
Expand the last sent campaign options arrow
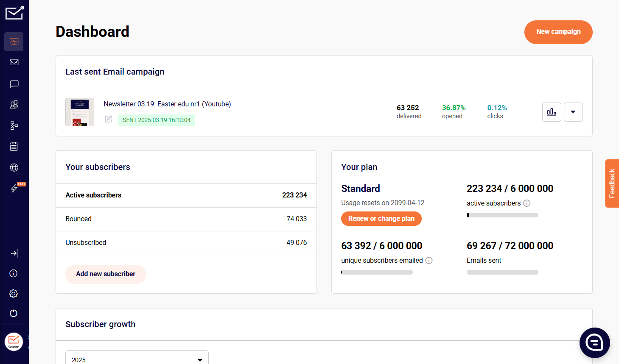[573, 112]
